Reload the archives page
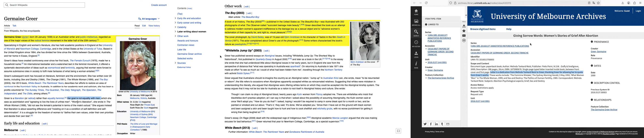Viewport: 644px width, 138px height. pyautogui.click(x=426, y=3)
